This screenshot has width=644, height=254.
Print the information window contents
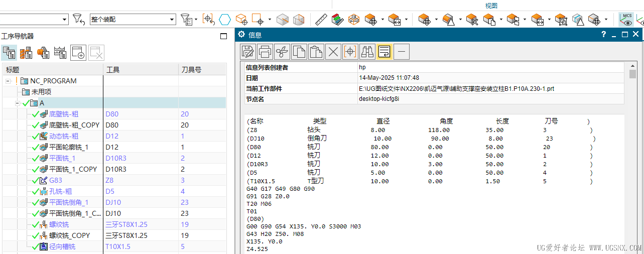(265, 51)
